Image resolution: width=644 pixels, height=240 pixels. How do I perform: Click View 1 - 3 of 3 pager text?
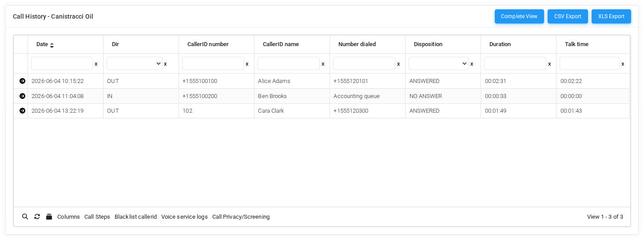[605, 217]
